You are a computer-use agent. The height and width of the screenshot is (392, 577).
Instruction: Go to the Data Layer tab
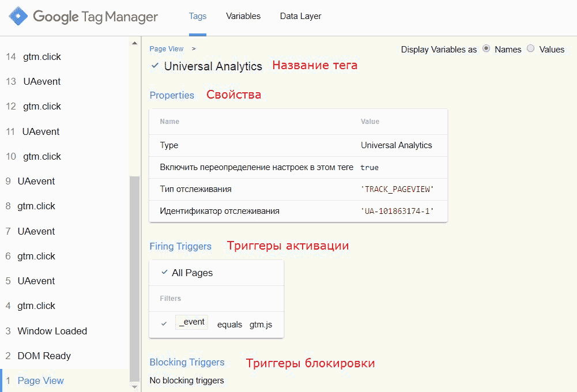(301, 16)
